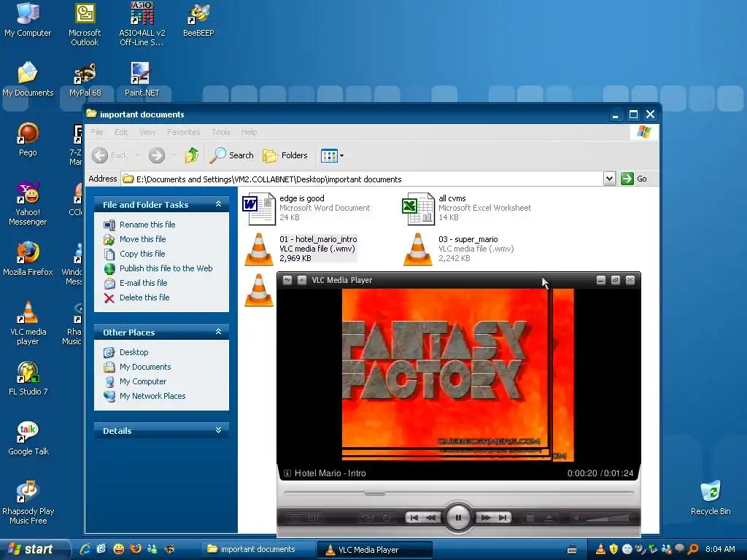Viewport: 747px width, 560px height.
Task: Open Search in Explorer toolbar
Action: coord(232,155)
